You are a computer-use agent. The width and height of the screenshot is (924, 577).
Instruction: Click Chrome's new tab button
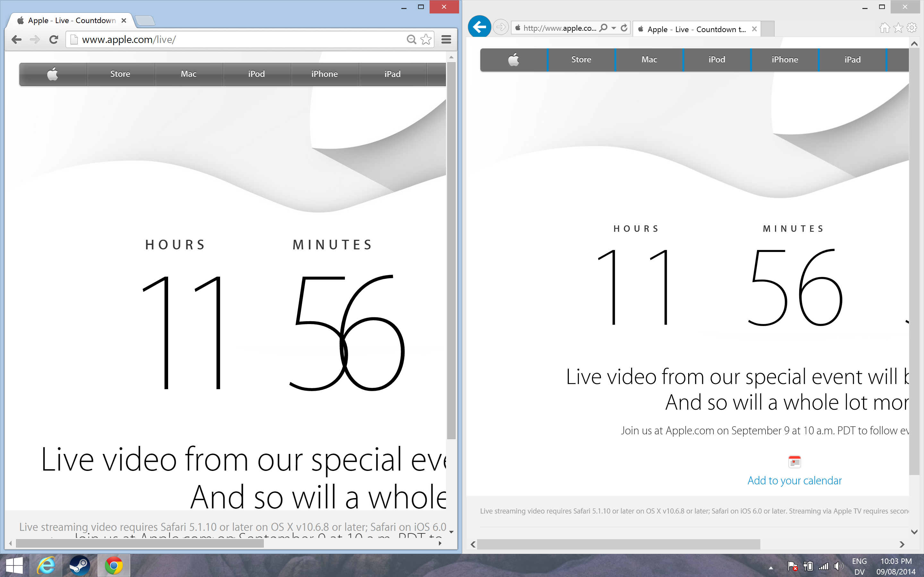pos(145,21)
